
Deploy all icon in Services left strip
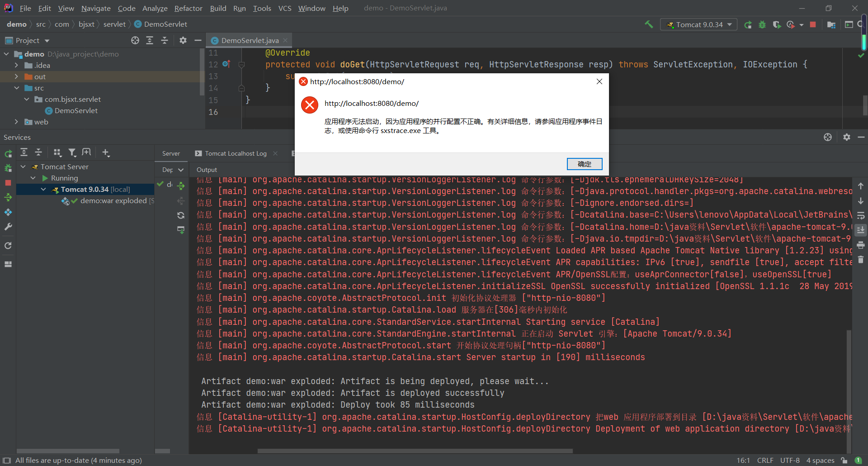8,197
